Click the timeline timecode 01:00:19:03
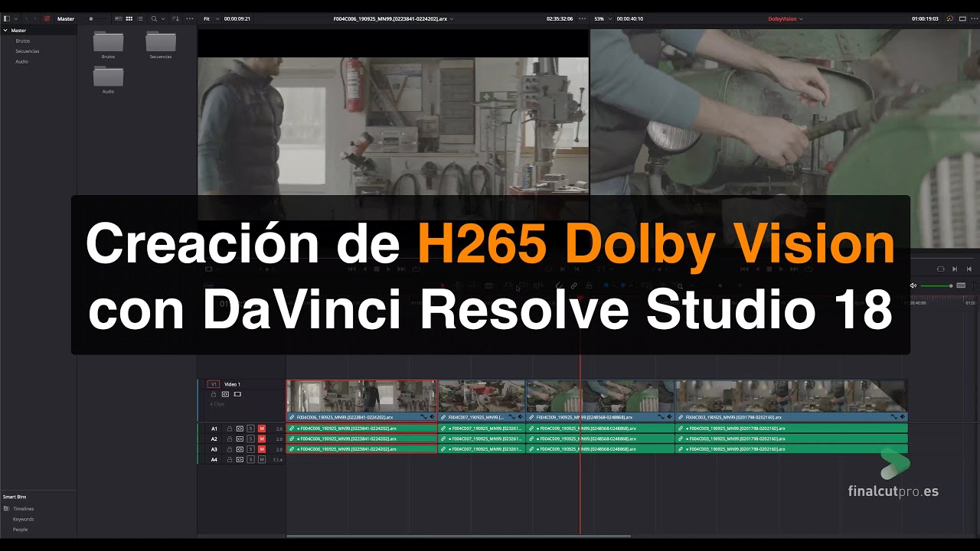Screen dimensions: 980x551 (x=925, y=18)
